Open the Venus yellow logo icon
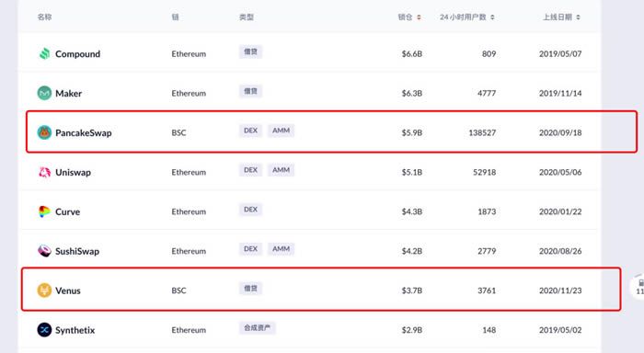644x353 pixels. pos(44,290)
